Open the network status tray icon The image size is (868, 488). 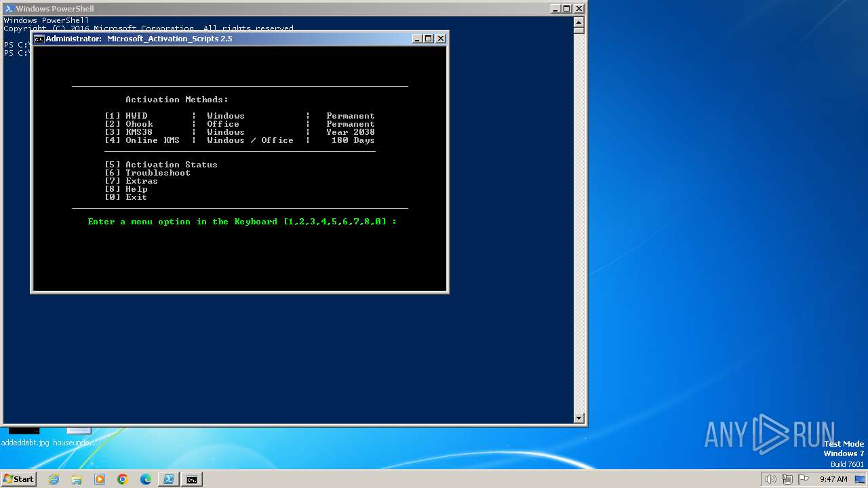(x=787, y=479)
